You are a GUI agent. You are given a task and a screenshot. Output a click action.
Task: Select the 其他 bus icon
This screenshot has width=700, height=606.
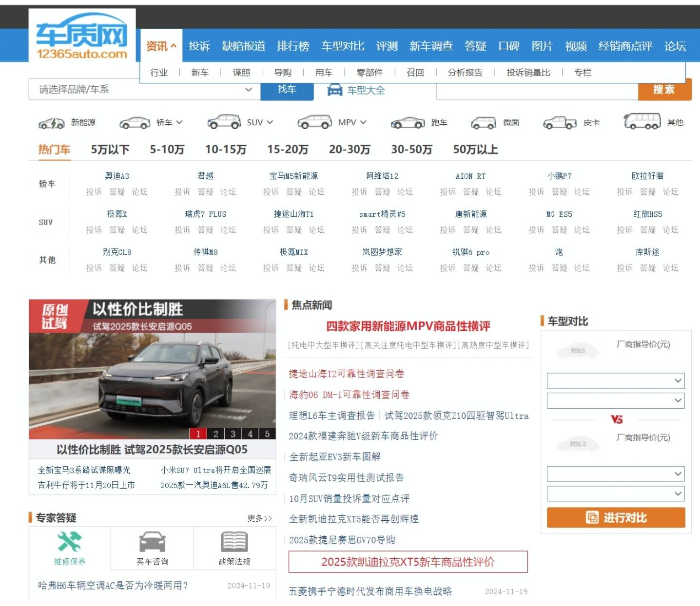(642, 121)
